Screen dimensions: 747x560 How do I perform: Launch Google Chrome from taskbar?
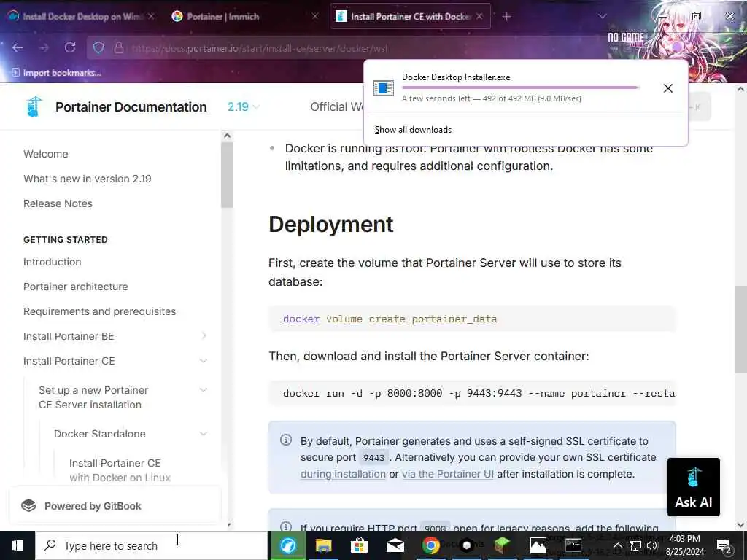pyautogui.click(x=430, y=545)
